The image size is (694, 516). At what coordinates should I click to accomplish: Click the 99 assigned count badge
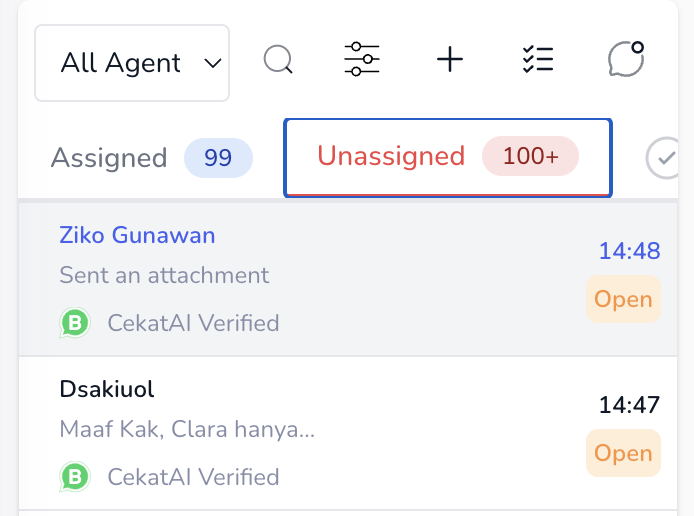coord(218,158)
